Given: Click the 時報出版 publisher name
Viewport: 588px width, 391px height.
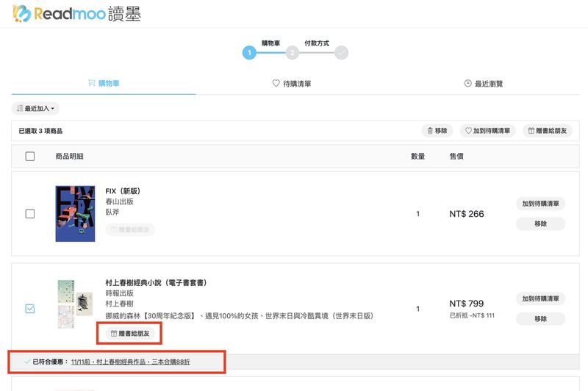Looking at the screenshot, I should tap(119, 293).
